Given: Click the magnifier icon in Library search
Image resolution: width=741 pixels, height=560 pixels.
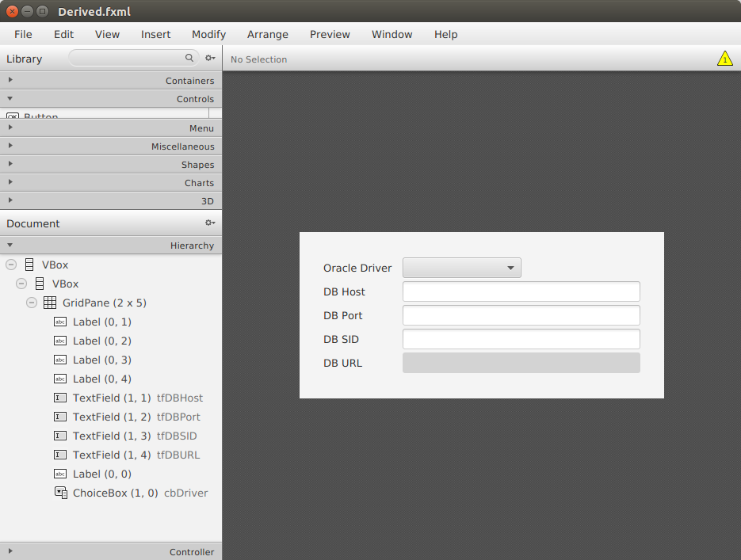Looking at the screenshot, I should click(x=189, y=58).
